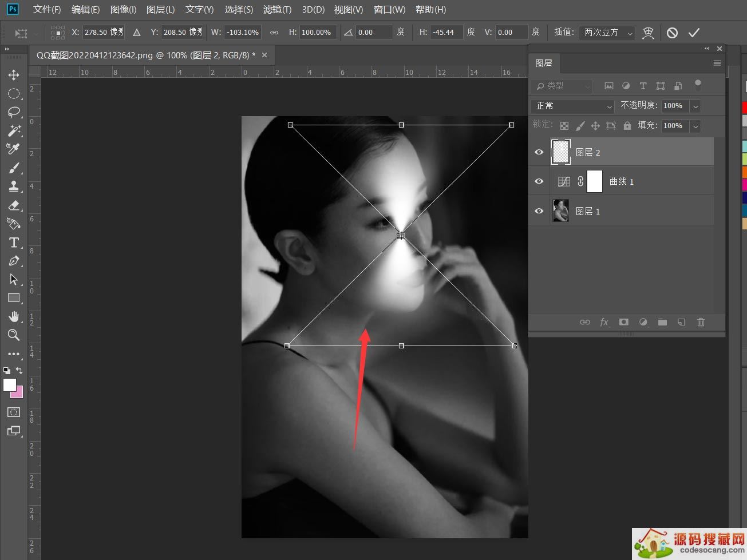Open the 滤镜(T) menu
Viewport: 747px width, 560px height.
[277, 10]
